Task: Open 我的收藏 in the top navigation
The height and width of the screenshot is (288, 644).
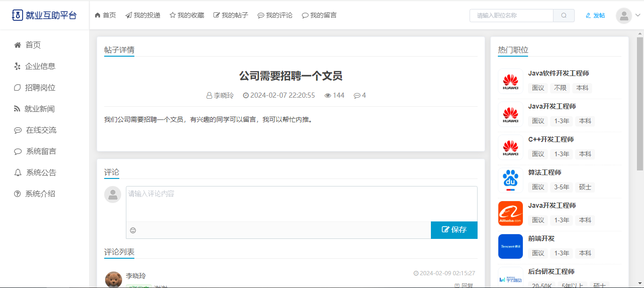Action: tap(187, 15)
